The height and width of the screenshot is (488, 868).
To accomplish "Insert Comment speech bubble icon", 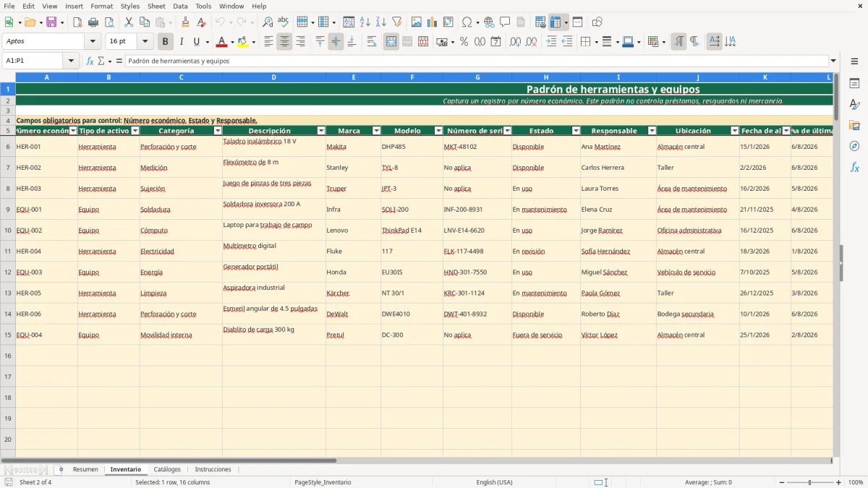I will point(505,22).
